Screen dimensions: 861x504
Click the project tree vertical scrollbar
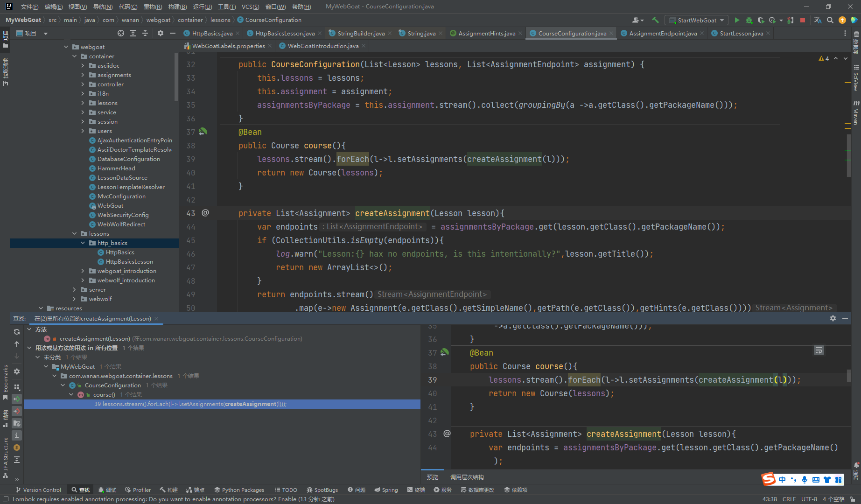176,77
